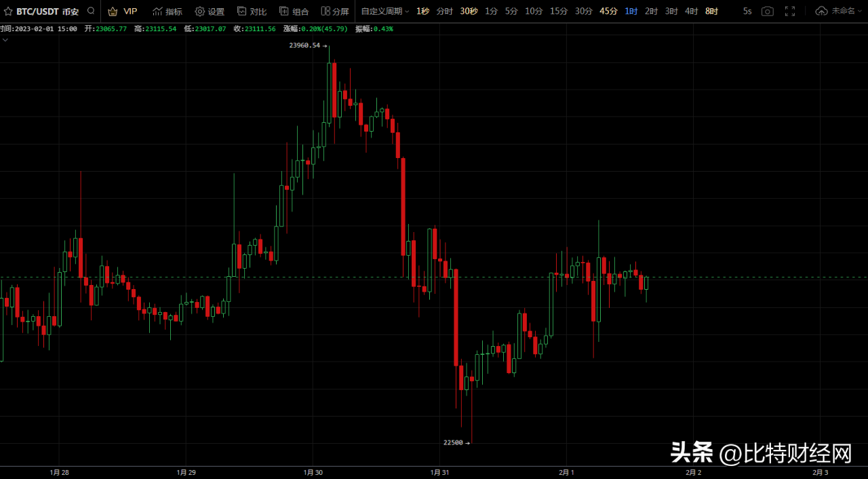Open the symbol search magnifier
The width and height of the screenshot is (868, 479).
tap(91, 12)
